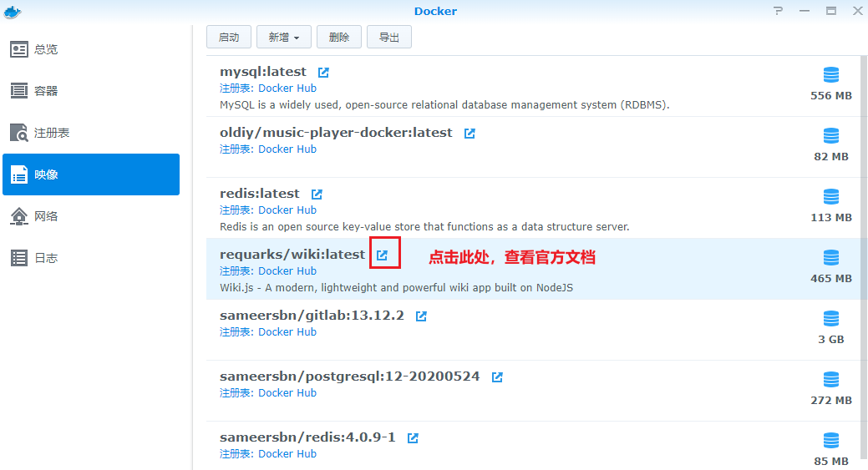Click the 日志 log sidebar icon

click(19, 258)
